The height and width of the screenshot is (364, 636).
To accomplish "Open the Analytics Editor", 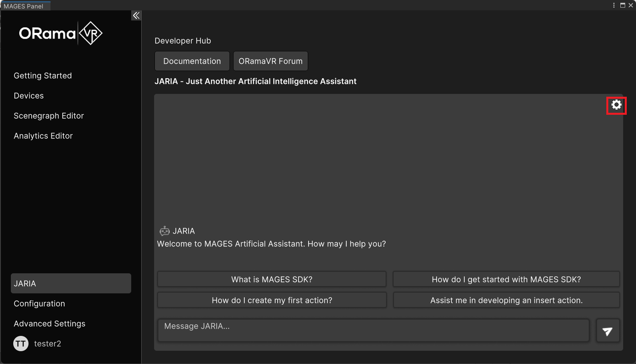I will [43, 136].
